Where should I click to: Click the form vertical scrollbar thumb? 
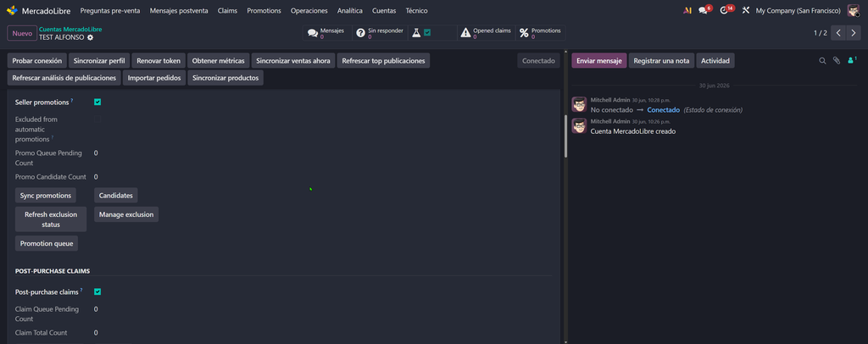click(x=565, y=136)
